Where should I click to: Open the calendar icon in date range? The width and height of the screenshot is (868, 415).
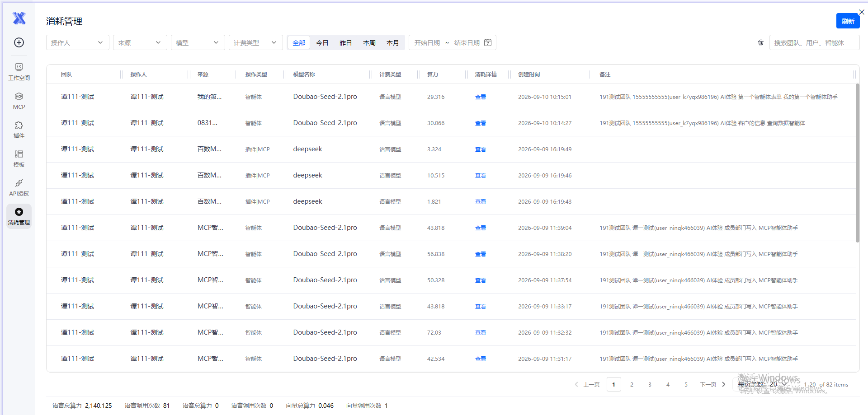coord(488,42)
